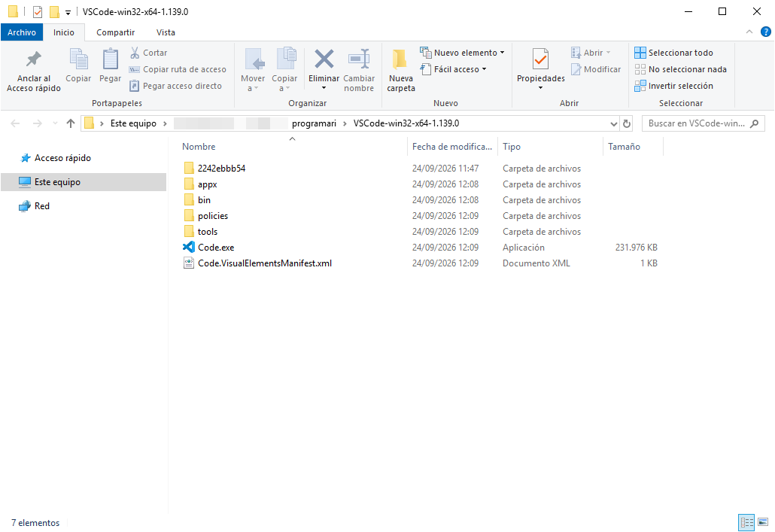Click the Copiar ribbon icon

[x=78, y=65]
